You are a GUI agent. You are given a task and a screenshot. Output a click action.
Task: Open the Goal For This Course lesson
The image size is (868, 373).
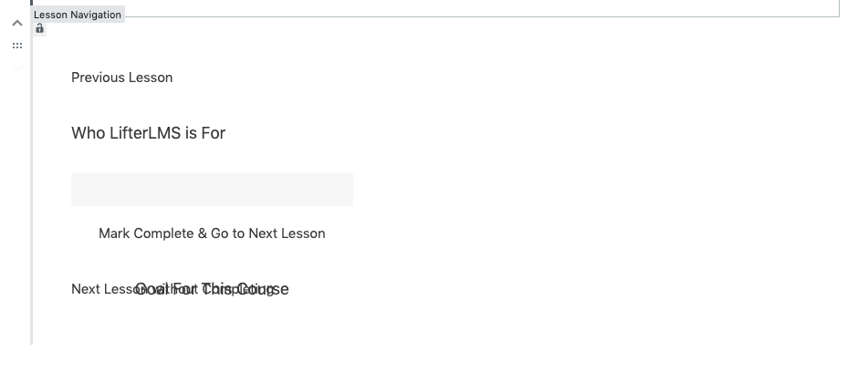point(212,289)
